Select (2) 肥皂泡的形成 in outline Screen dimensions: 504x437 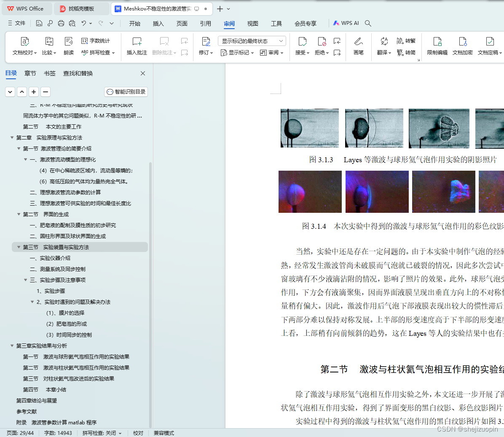[x=67, y=324]
